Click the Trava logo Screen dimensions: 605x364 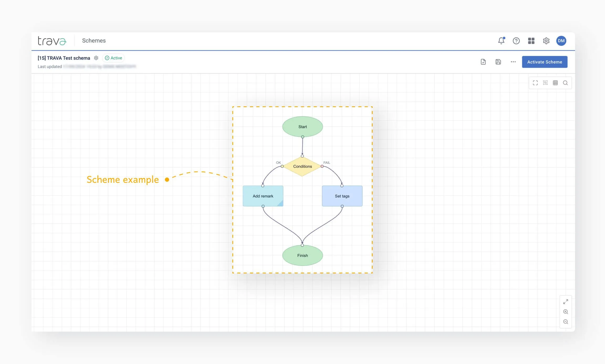coord(52,41)
